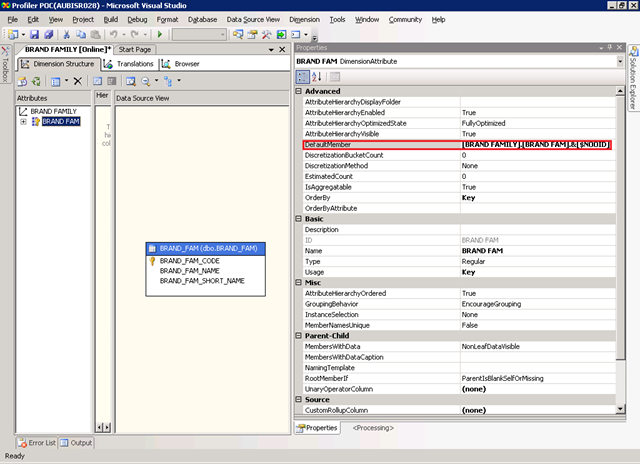
Task: Open the collapsed Toolbox side panel
Action: pyautogui.click(x=5, y=64)
